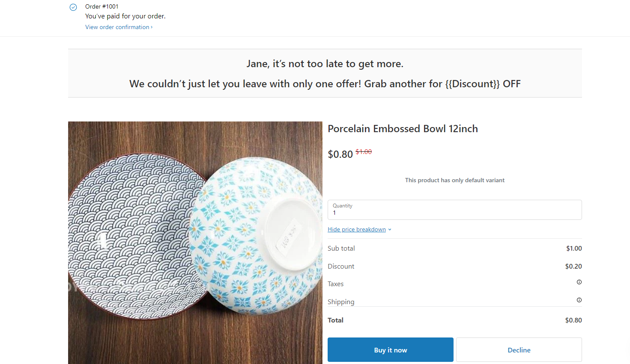Viewport: 630px width, 364px height.
Task: Click the chevron on Hide price breakdown
Action: point(389,229)
